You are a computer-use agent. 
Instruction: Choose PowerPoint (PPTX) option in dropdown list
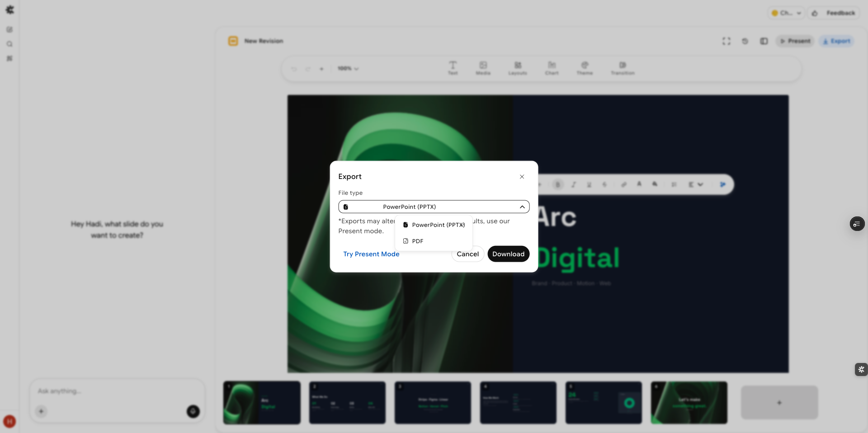(x=438, y=225)
